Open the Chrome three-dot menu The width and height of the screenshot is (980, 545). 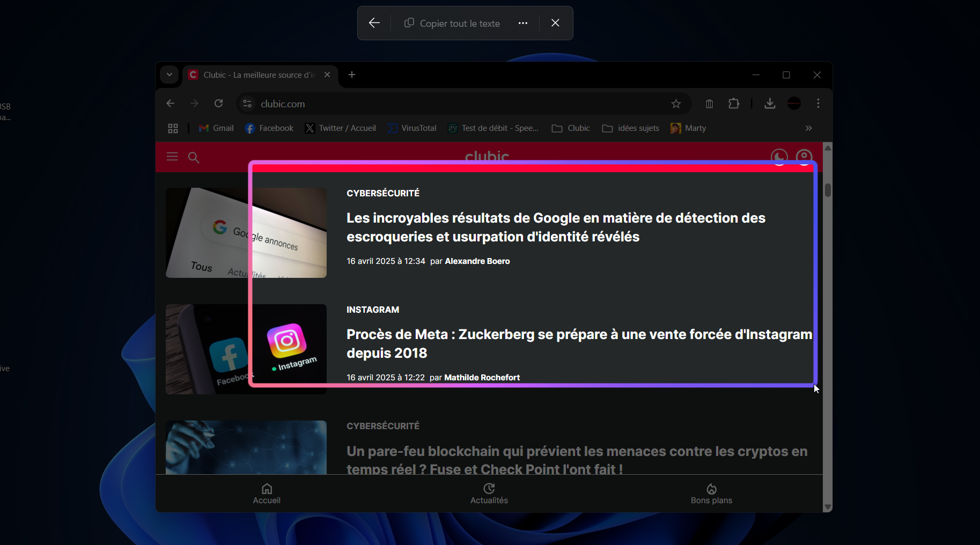(x=818, y=104)
